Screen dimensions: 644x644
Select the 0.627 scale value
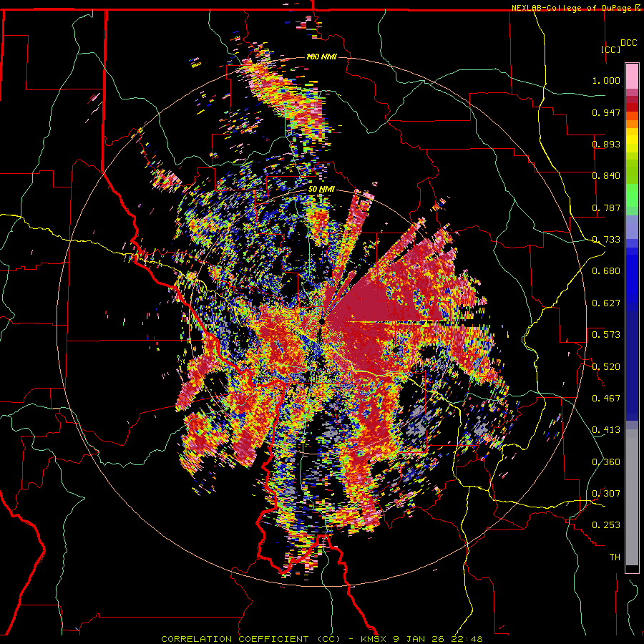[x=606, y=303]
